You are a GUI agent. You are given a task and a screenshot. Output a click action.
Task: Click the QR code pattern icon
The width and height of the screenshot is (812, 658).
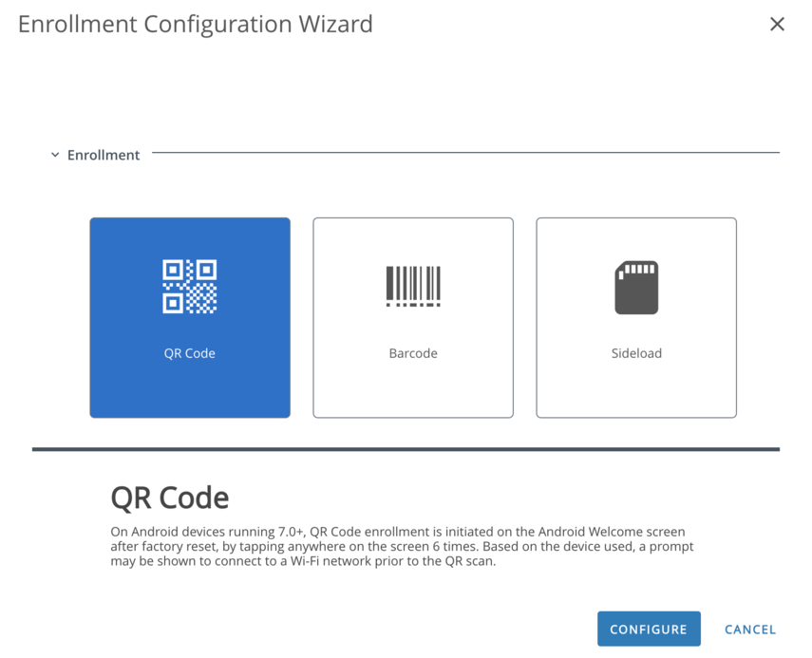tap(190, 286)
